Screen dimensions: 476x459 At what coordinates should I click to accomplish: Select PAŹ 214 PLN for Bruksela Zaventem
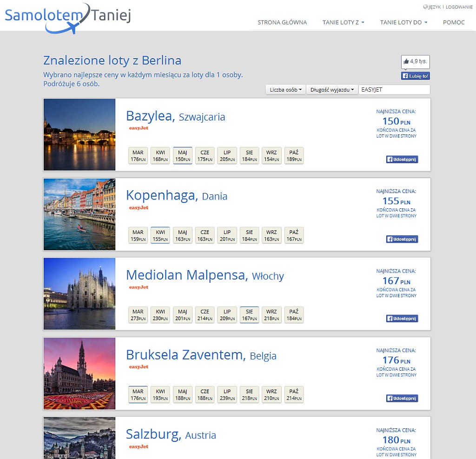(294, 395)
